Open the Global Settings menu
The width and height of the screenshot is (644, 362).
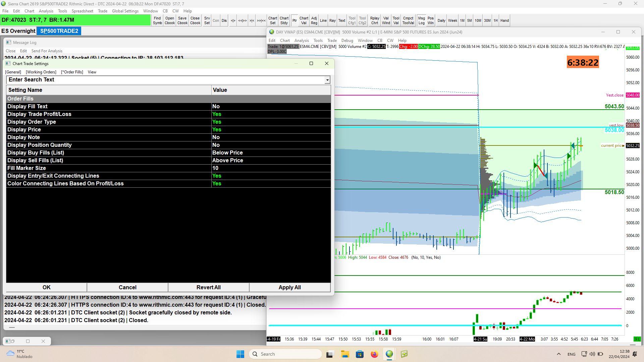[125, 11]
